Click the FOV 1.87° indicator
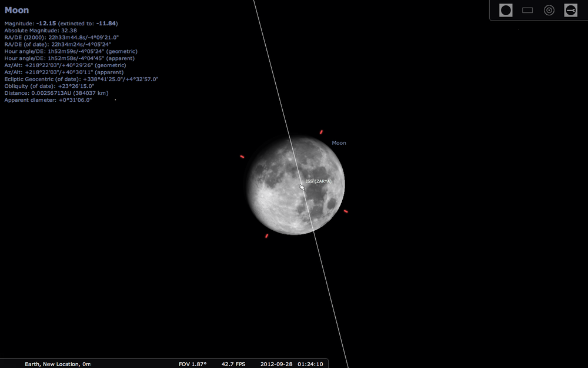The image size is (588, 368). click(192, 364)
